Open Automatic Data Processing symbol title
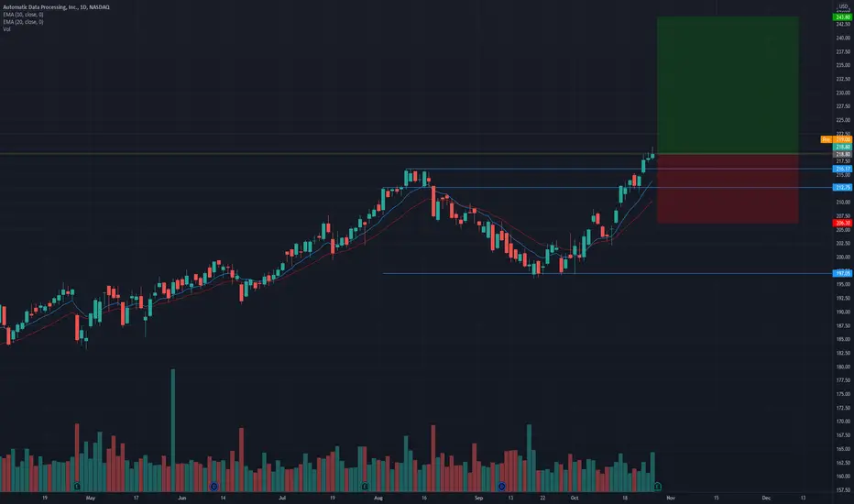This screenshot has width=854, height=504. (x=56, y=7)
